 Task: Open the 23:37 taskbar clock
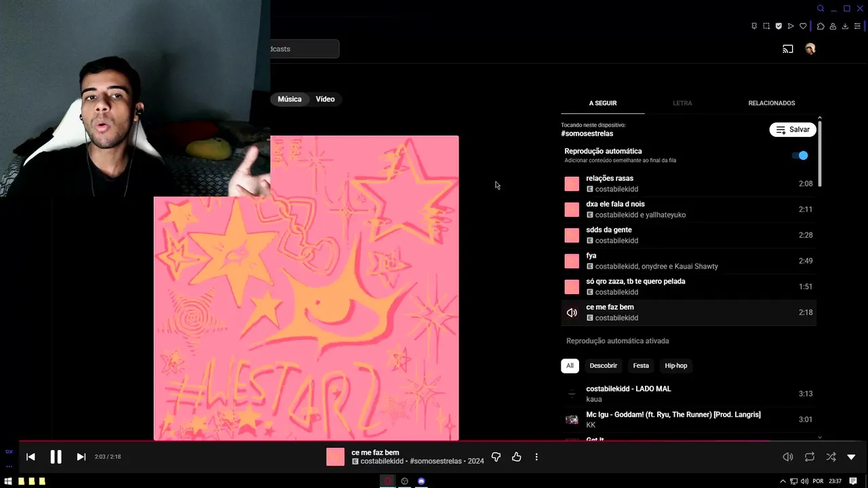[x=835, y=481]
